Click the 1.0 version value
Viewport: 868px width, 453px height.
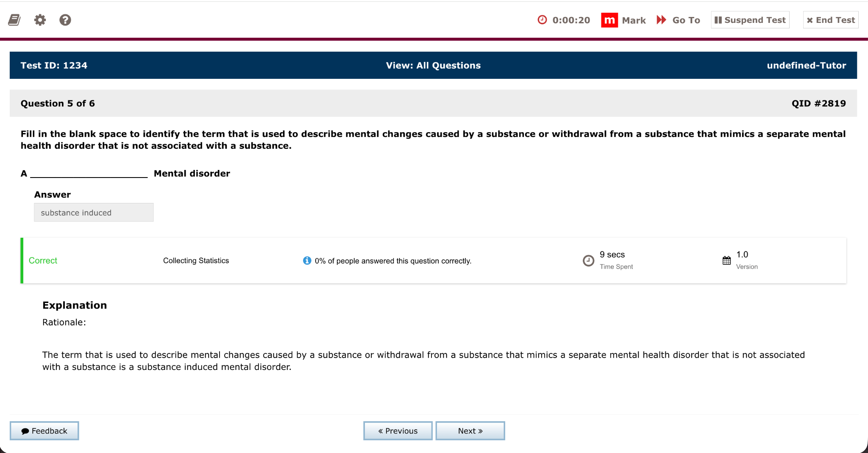pos(742,254)
